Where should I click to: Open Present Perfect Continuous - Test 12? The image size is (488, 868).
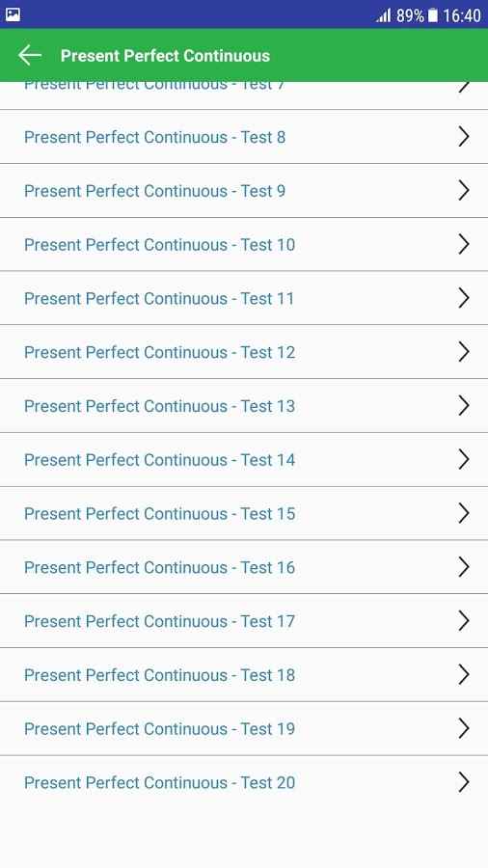244,352
